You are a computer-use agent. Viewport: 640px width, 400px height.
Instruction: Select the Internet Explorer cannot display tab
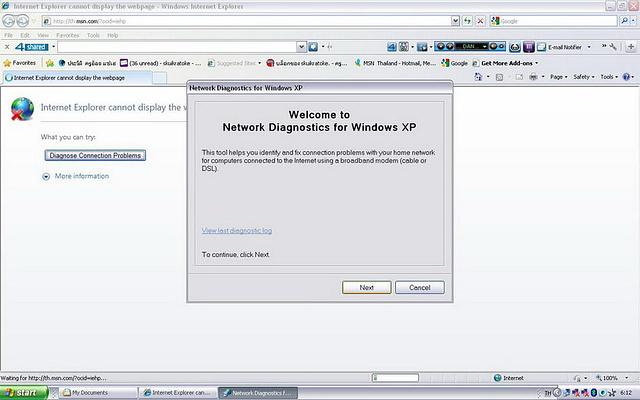coord(78,78)
